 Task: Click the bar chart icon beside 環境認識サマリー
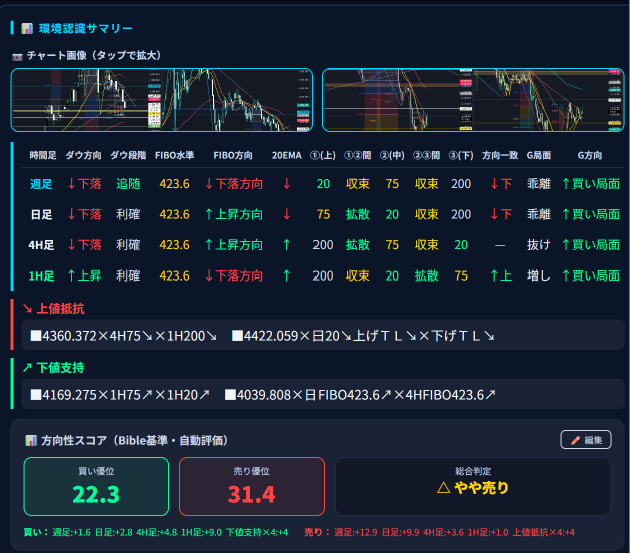[x=27, y=29]
